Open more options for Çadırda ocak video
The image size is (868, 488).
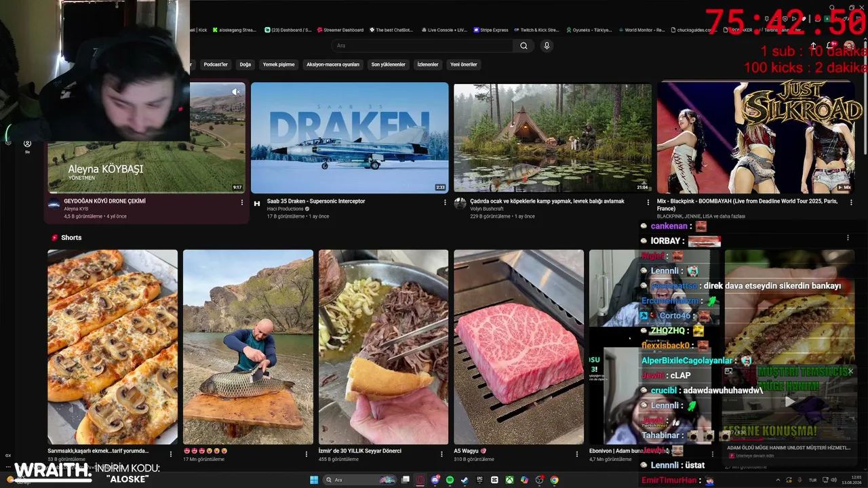pos(648,202)
